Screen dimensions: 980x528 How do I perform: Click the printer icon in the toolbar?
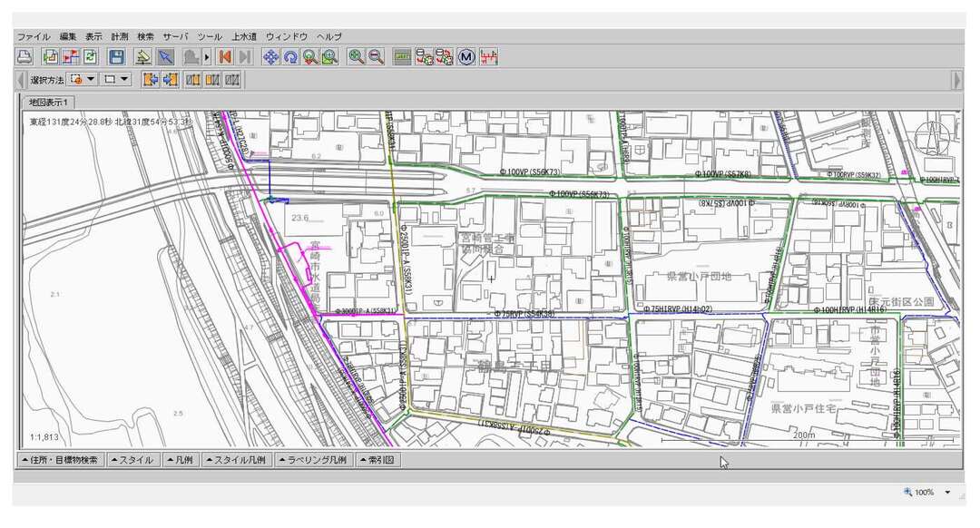click(24, 57)
